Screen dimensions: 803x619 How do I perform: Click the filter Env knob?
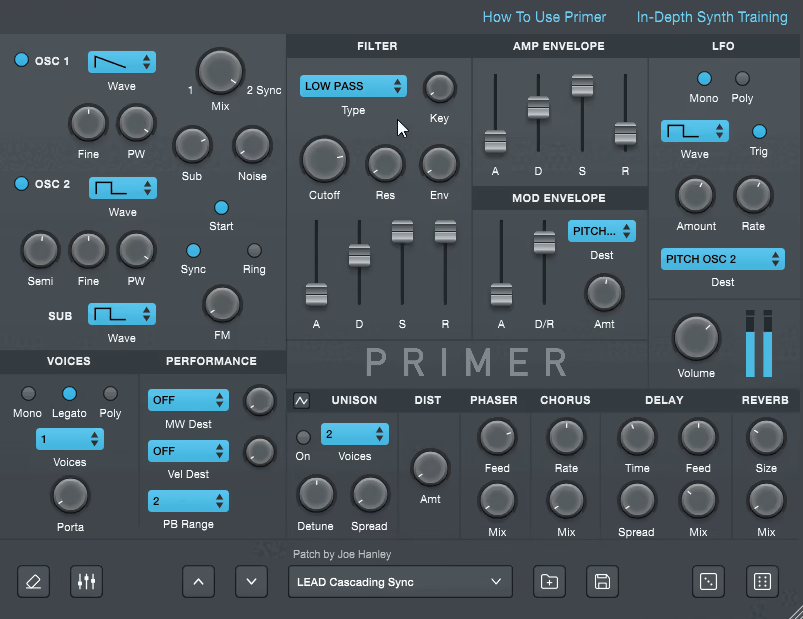click(439, 164)
